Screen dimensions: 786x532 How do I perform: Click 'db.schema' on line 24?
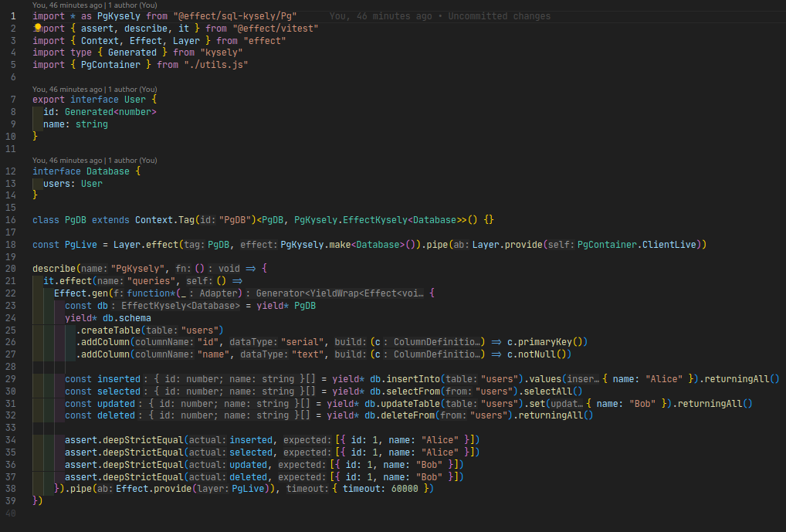click(x=127, y=318)
